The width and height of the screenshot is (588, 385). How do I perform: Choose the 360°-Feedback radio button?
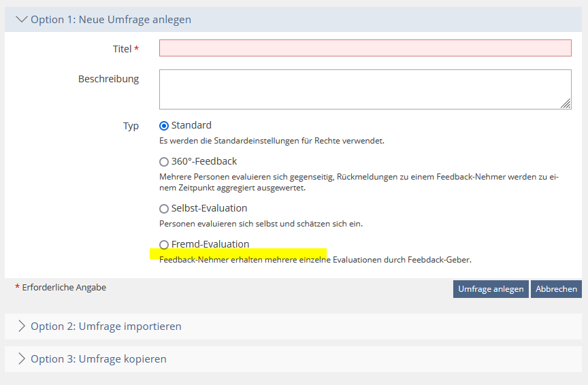pyautogui.click(x=164, y=162)
